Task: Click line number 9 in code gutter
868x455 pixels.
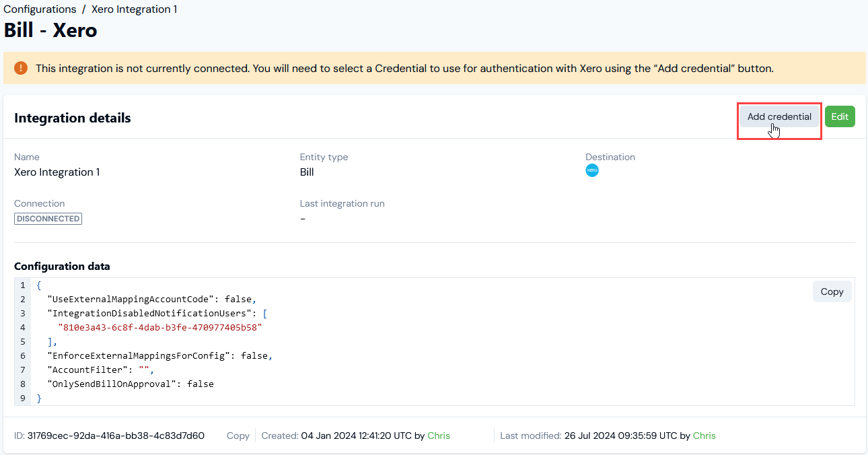Action: (x=22, y=398)
